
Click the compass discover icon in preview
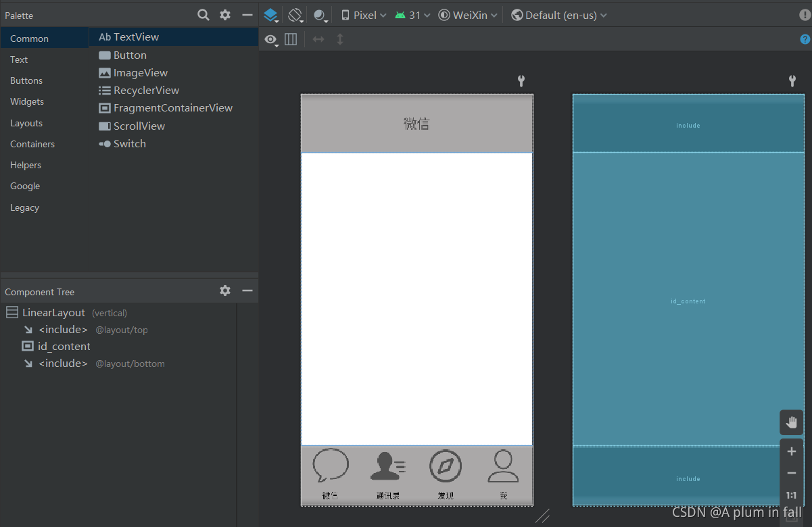coord(446,466)
